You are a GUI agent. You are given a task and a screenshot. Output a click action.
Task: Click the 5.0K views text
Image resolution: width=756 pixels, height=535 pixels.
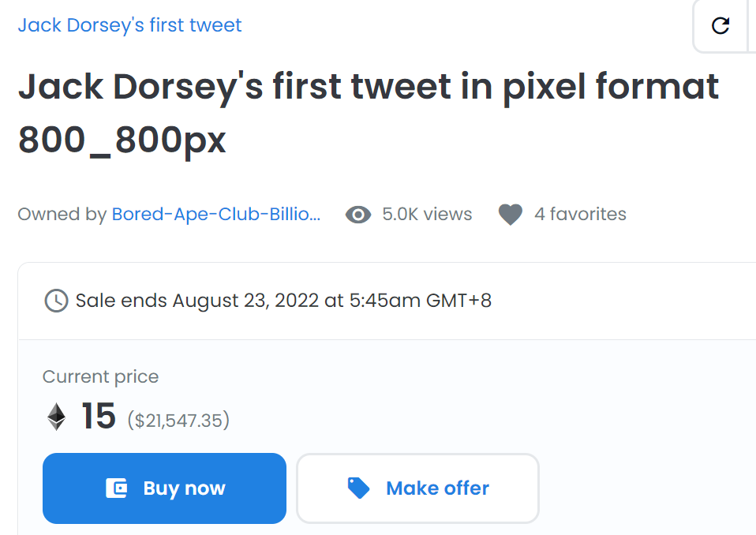coord(427,215)
